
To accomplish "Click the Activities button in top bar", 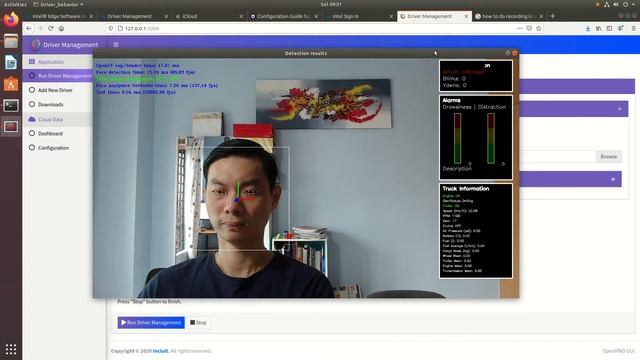I will (15, 4).
